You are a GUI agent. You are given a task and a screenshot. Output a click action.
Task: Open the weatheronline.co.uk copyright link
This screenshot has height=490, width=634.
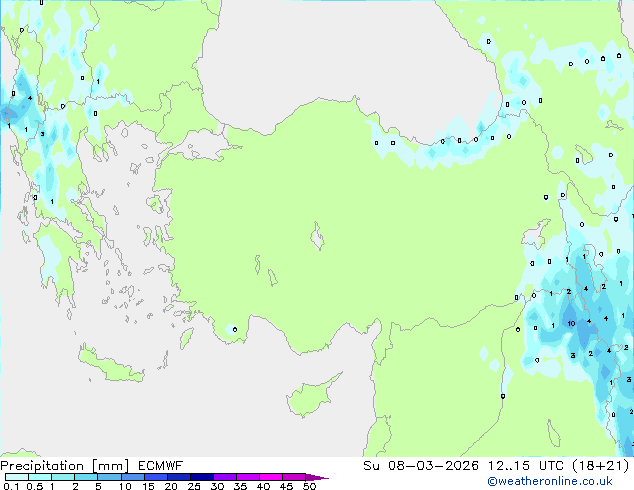pyautogui.click(x=550, y=481)
